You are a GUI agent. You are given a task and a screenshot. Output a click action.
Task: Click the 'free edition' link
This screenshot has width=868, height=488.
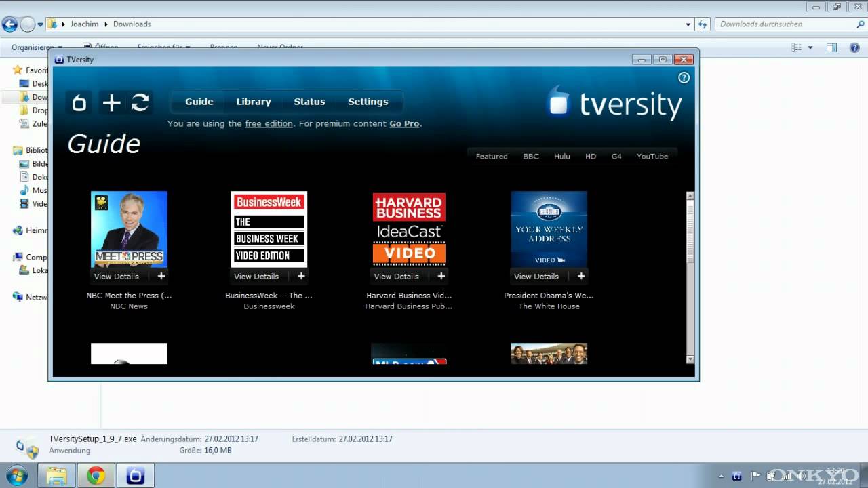click(x=269, y=123)
